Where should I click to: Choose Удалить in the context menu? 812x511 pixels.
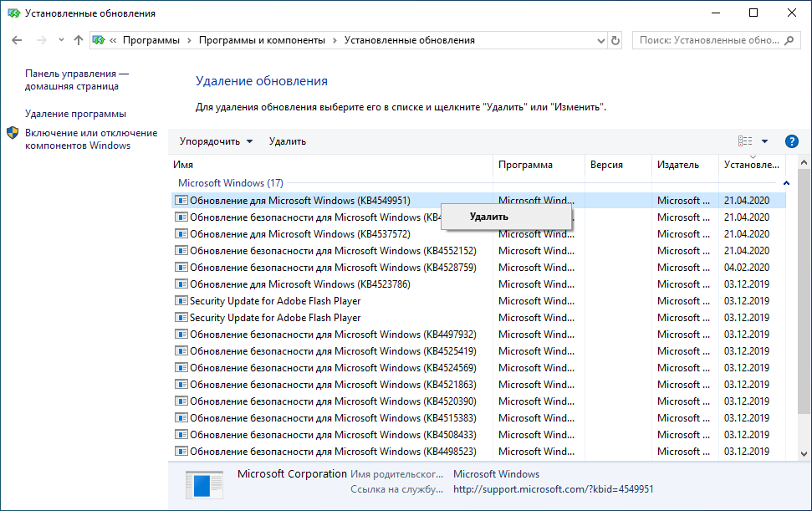(506, 217)
